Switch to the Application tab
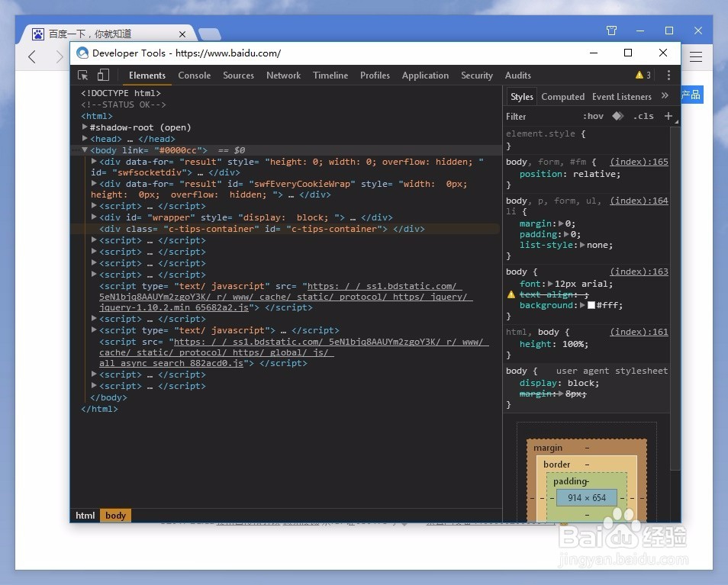This screenshot has height=585, width=728. [x=425, y=76]
